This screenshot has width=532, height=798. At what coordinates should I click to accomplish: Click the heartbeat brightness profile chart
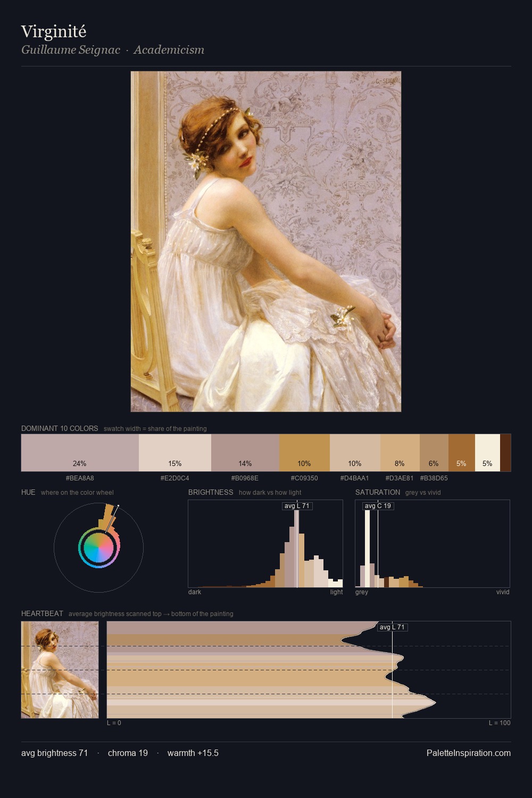pos(309,670)
